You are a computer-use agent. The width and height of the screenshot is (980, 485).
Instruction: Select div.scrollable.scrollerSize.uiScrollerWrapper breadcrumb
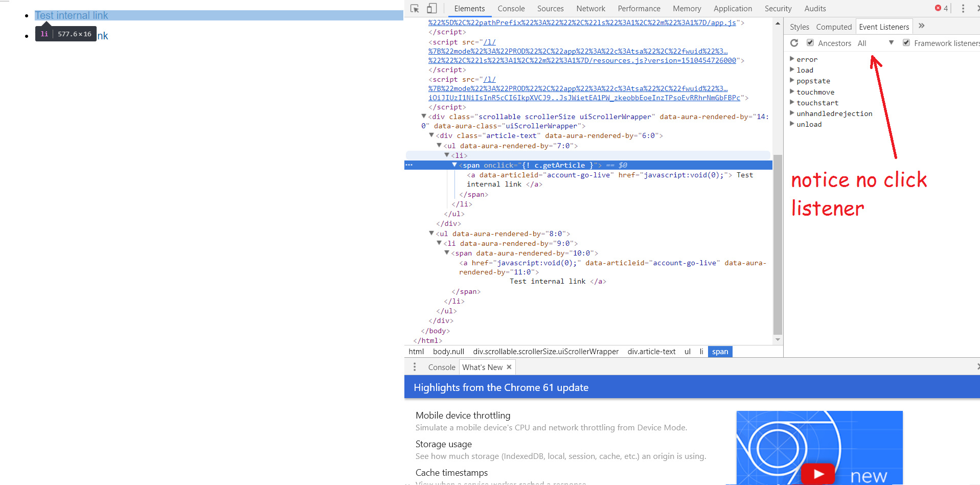545,352
